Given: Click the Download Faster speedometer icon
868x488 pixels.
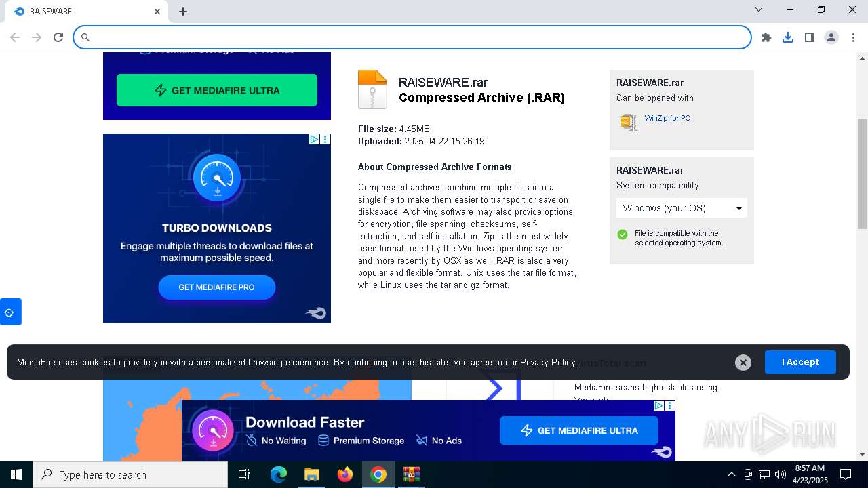Looking at the screenshot, I should [x=213, y=430].
